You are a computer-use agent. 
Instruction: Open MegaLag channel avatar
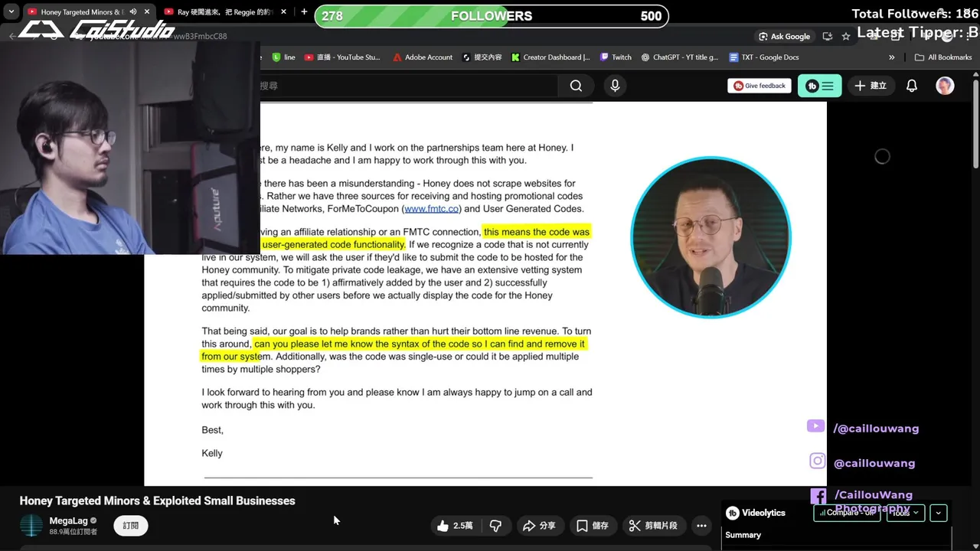pos(31,526)
